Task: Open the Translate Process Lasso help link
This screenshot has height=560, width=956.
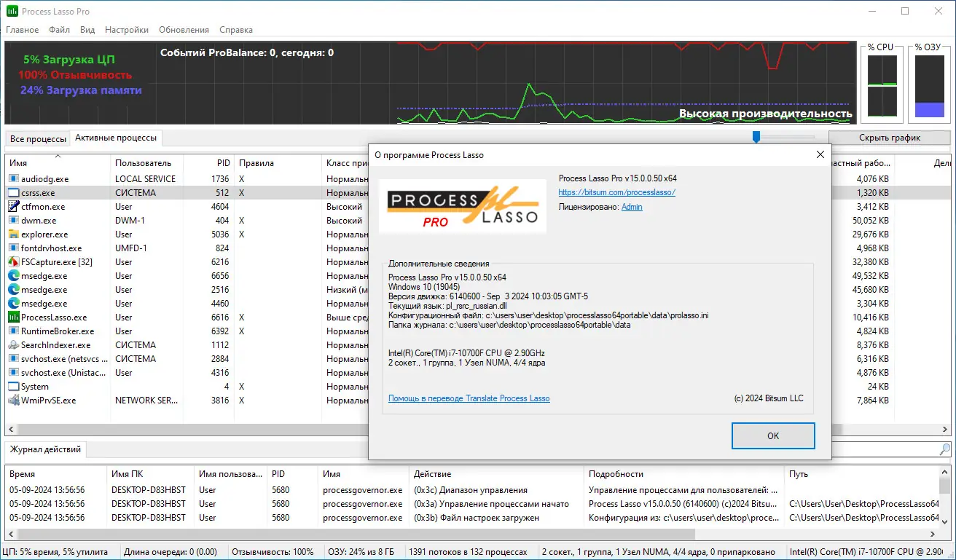Action: [469, 398]
